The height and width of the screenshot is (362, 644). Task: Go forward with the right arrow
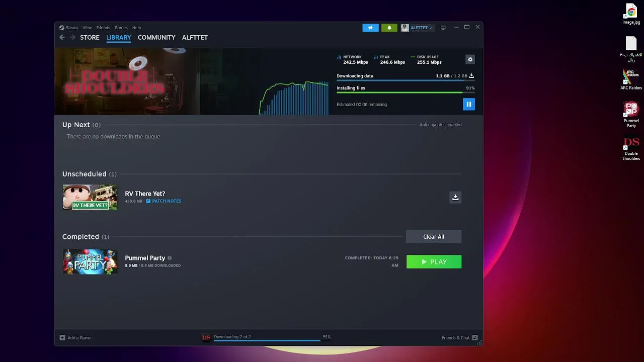tap(73, 37)
